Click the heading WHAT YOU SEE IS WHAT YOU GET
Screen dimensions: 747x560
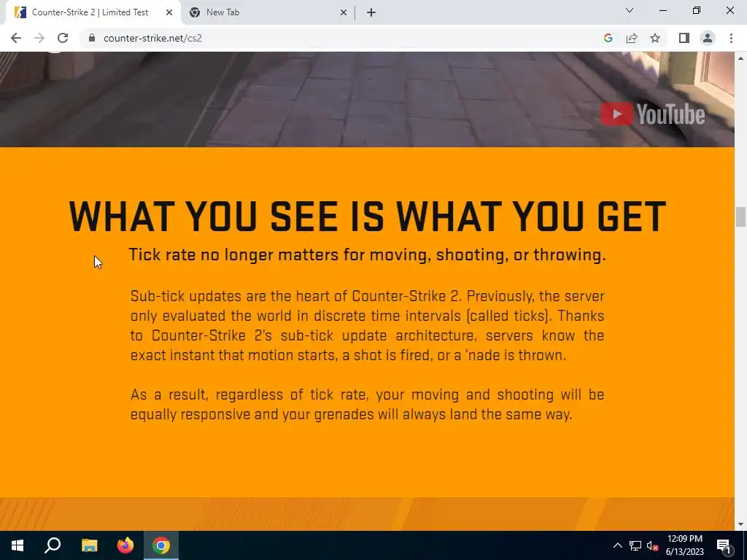[x=368, y=217]
